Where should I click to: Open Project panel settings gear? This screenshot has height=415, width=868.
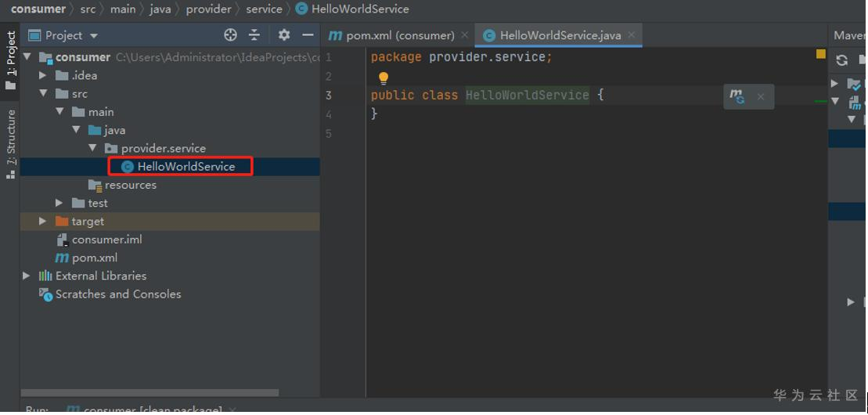pos(284,35)
